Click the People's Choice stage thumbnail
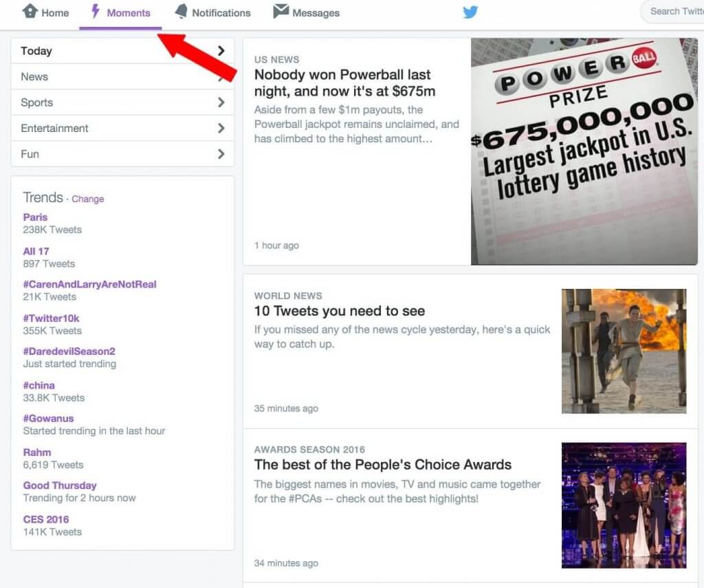This screenshot has height=588, width=704. 624,505
